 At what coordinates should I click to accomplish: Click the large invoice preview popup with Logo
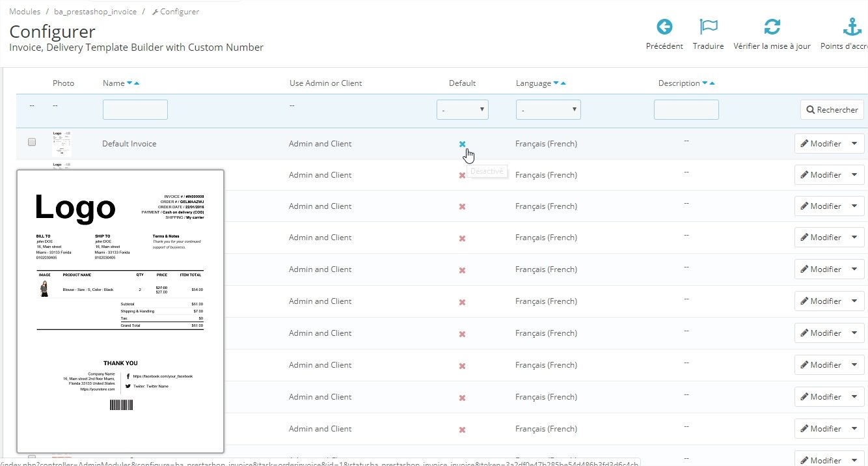(x=120, y=312)
